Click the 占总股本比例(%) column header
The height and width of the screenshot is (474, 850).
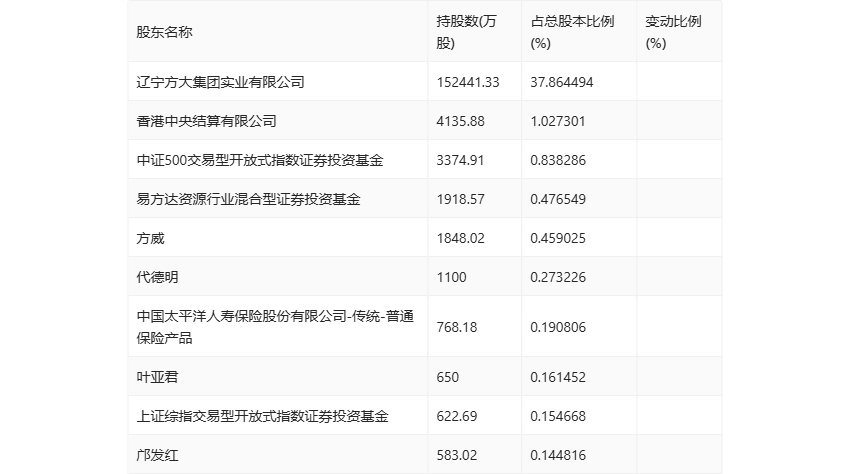pos(572,32)
